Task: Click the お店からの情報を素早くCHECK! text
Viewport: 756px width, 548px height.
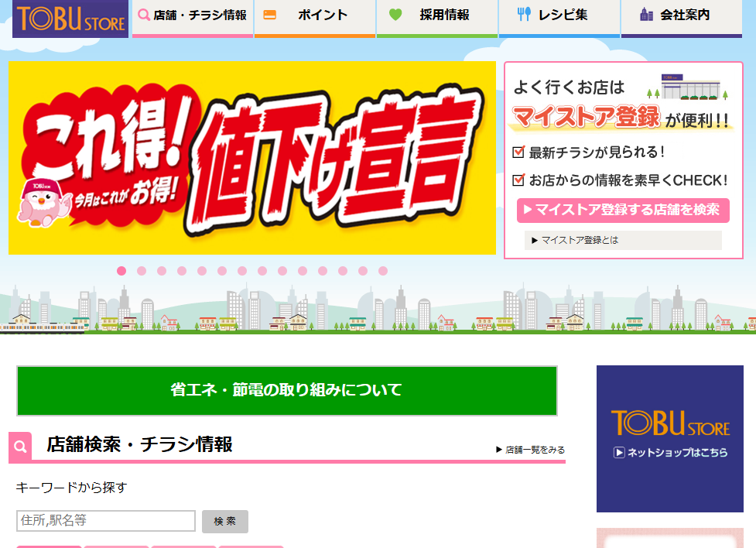Action: 628,180
